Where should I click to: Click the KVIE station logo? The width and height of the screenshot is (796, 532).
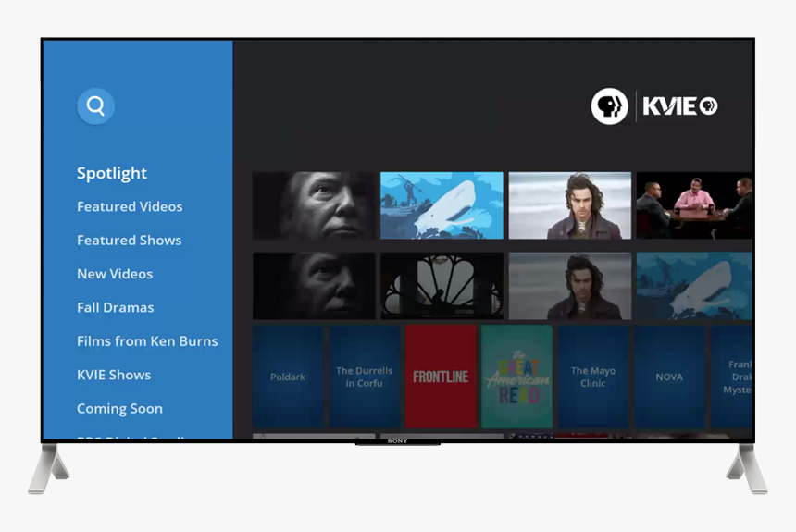680,106
